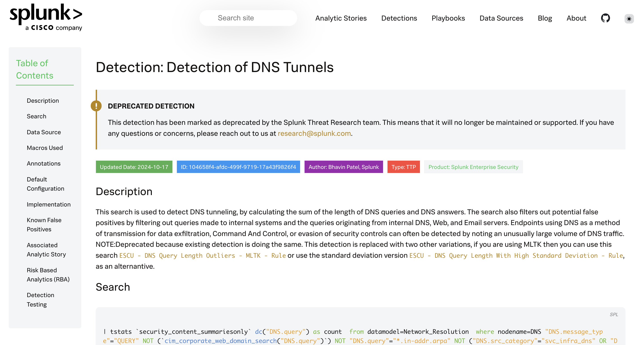Visit the Blog link
Viewport: 644px width, 345px height.
544,18
